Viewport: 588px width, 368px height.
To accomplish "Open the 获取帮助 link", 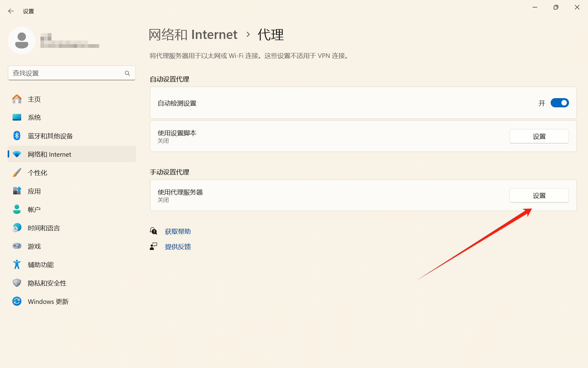I will point(178,232).
